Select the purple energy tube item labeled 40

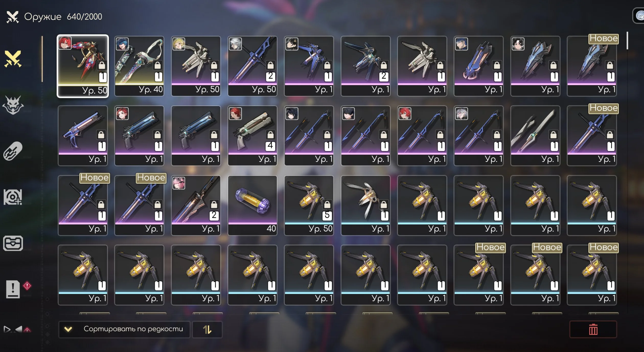pyautogui.click(x=252, y=205)
